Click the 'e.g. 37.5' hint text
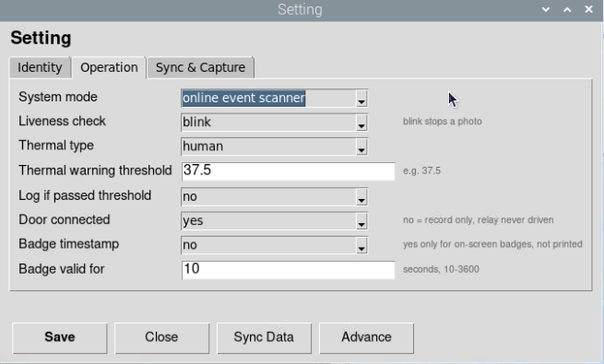The image size is (604, 364). click(421, 170)
